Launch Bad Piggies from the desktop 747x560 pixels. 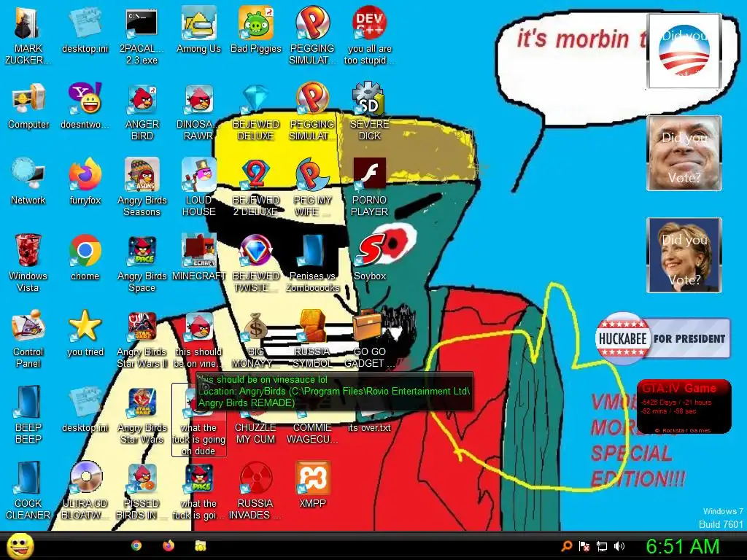coord(256,30)
